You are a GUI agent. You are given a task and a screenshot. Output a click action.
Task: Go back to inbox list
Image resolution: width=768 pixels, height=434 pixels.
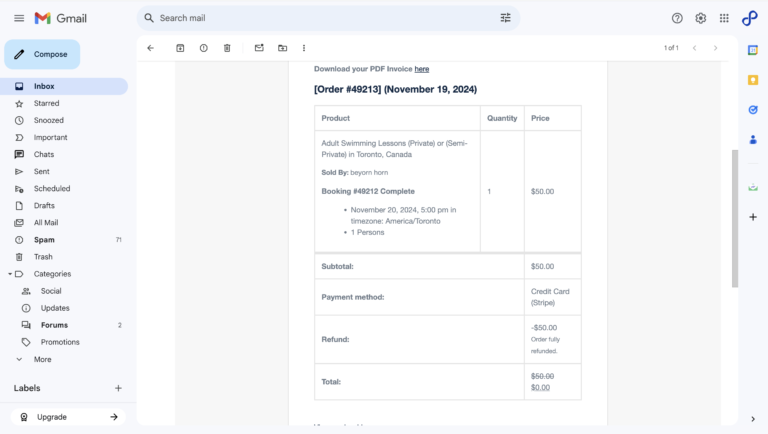point(150,48)
